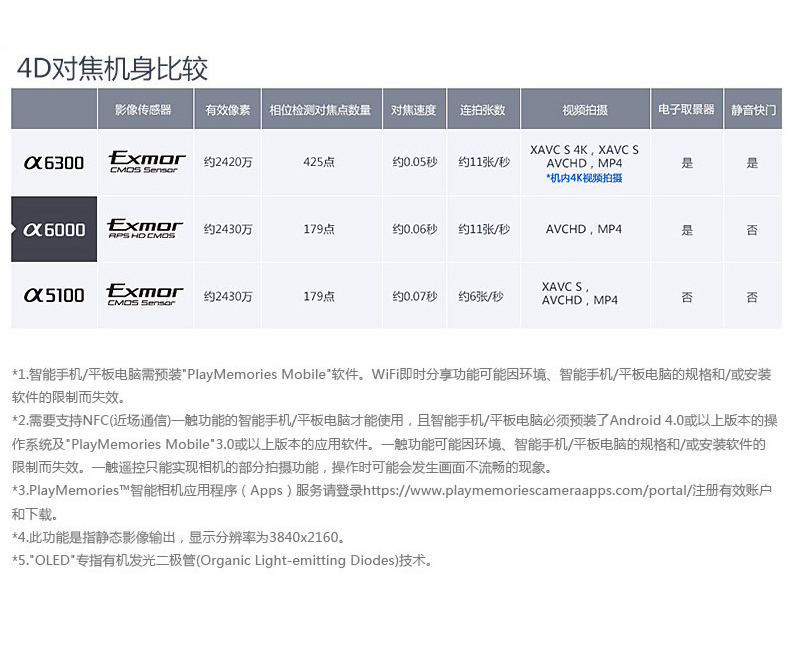Screen dimensions: 790x647
Task: Click the 有效像素 column header
Action: (x=227, y=109)
